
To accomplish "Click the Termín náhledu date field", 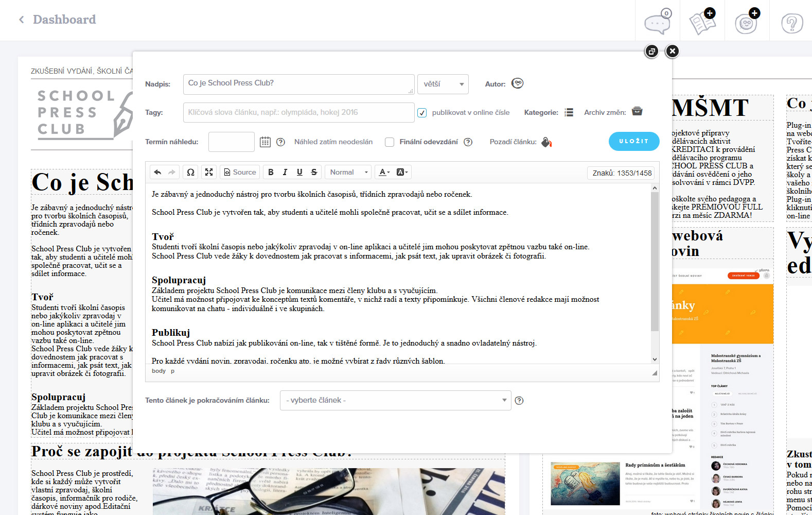I will 232,142.
